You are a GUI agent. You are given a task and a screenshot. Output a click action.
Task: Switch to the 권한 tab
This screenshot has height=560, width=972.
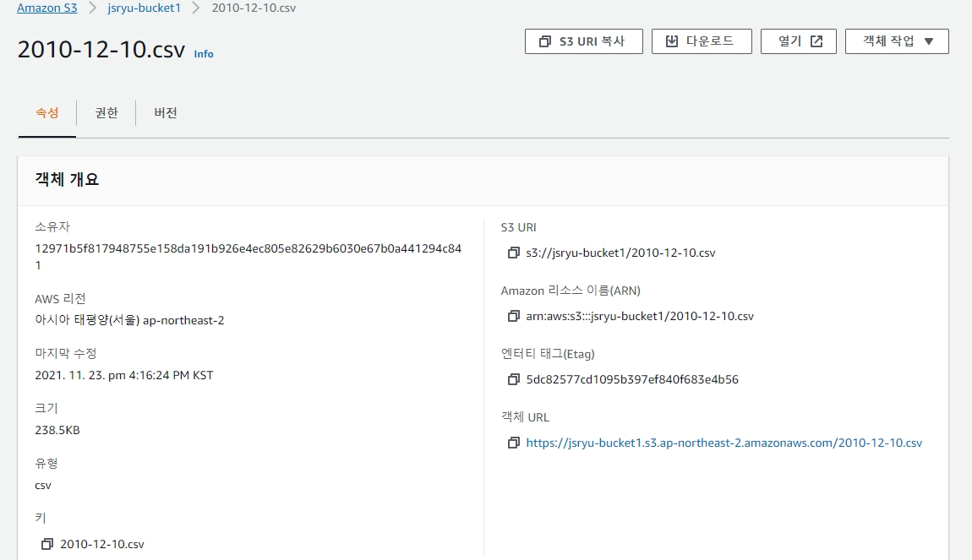[x=106, y=113]
